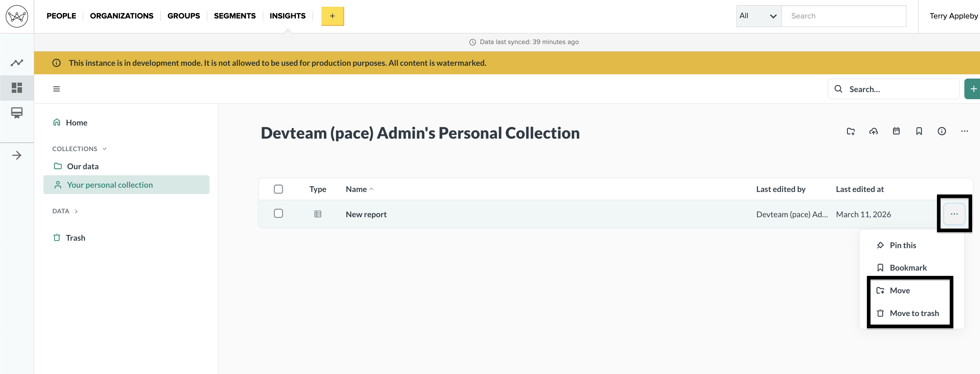Tick the select-all checkbox in table header
This screenshot has width=980, height=374.
tap(278, 189)
